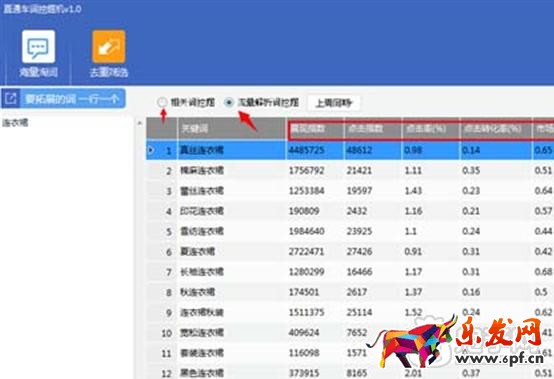Click the edit icon beside 要拓展的词

(x=11, y=99)
